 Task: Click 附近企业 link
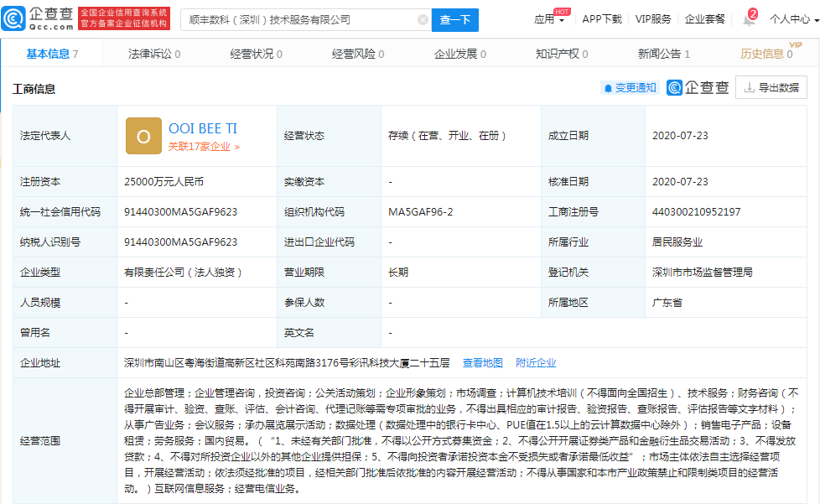point(536,363)
